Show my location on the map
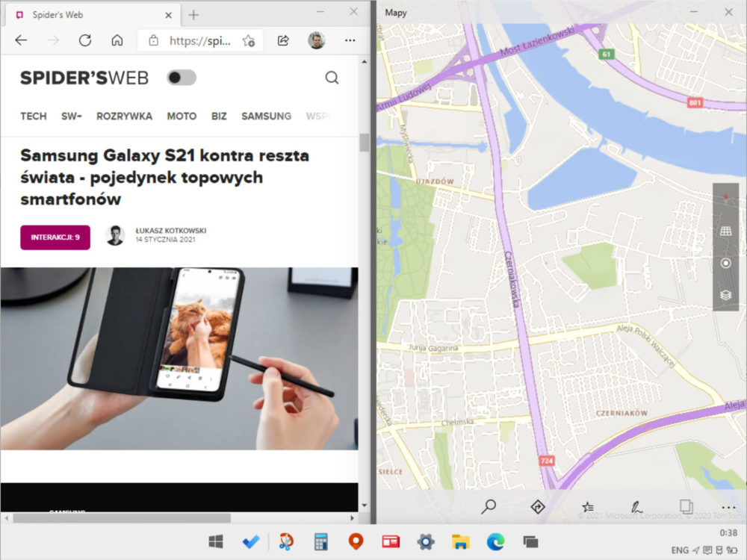This screenshot has height=560, width=747. click(725, 263)
